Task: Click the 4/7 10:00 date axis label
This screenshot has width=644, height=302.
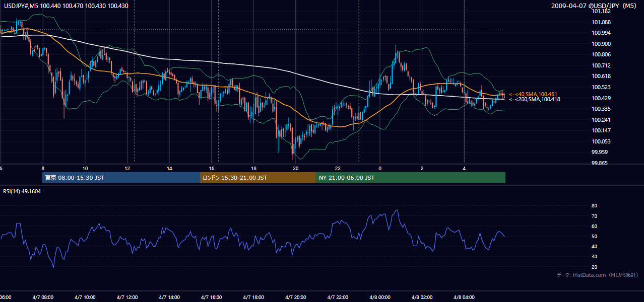Action: pos(85,297)
